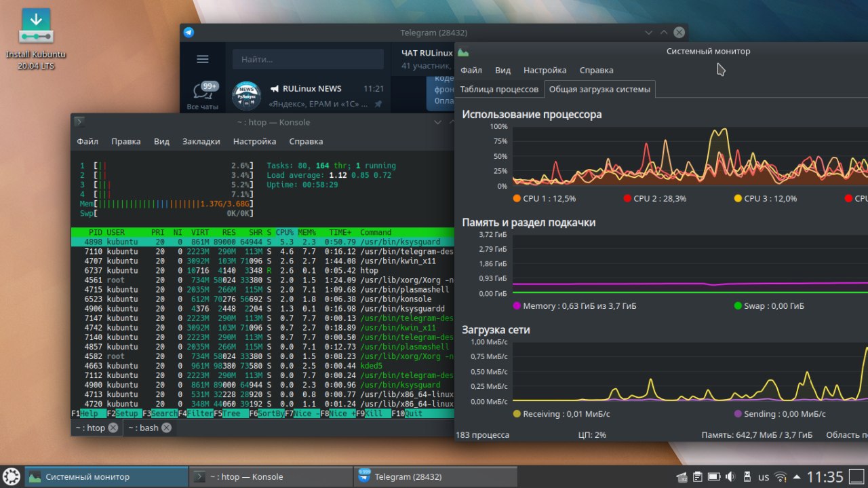This screenshot has height=488, width=868.
Task: Select the 'Все чаты' folder icon in Telegram
Action: tap(202, 96)
